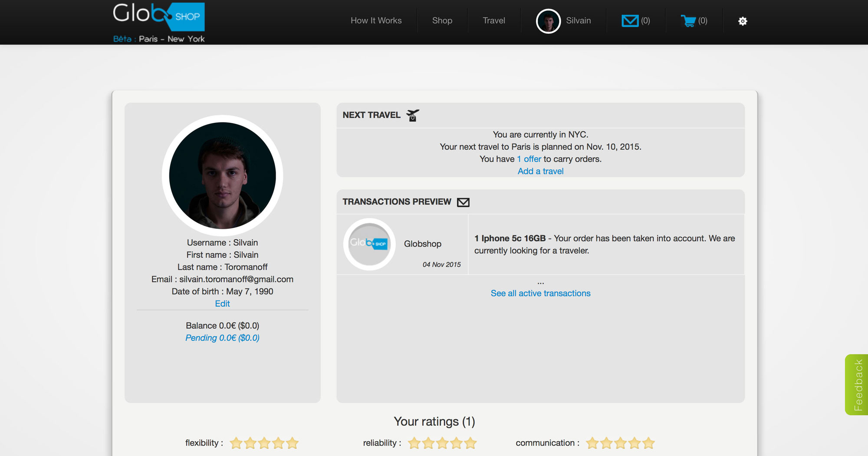Click the Pending balance link

coord(222,337)
